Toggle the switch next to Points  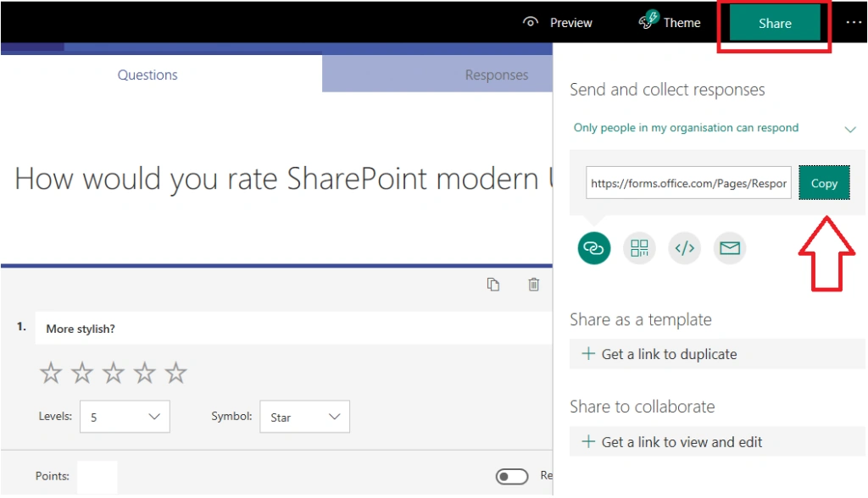[512, 477]
